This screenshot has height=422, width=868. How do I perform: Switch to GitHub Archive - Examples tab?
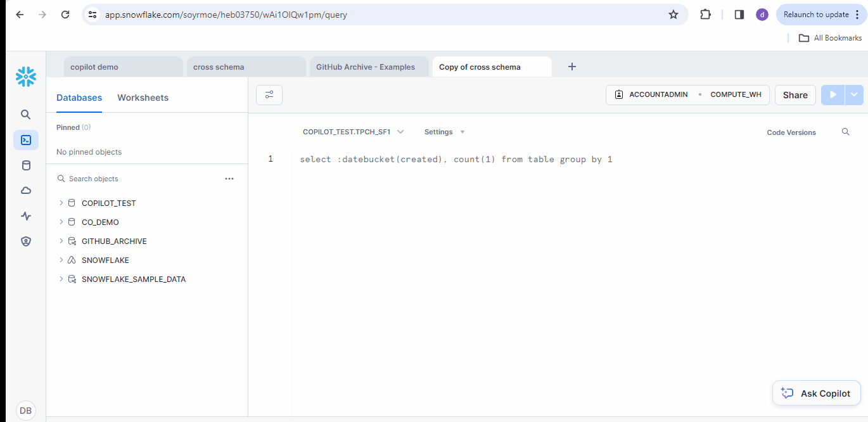tap(369, 67)
